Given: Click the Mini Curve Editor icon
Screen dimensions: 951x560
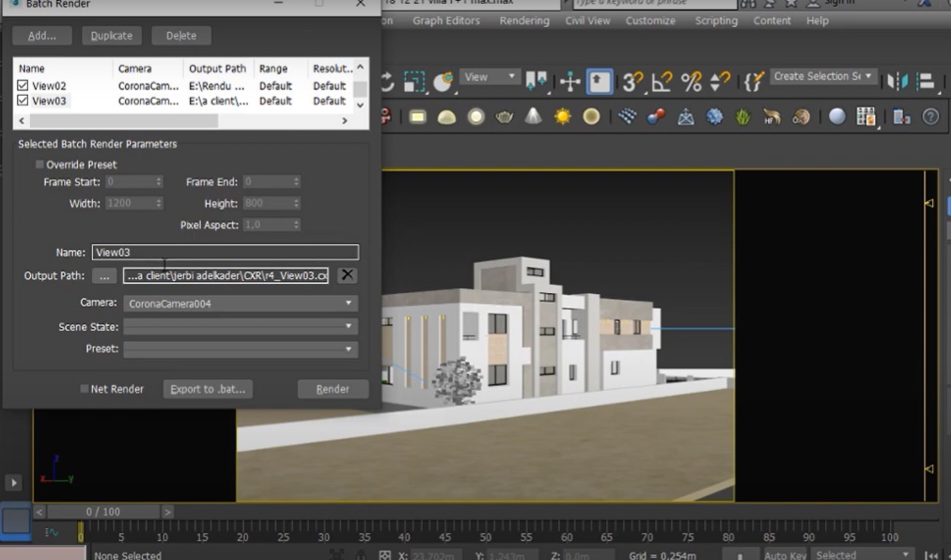Looking at the screenshot, I should pyautogui.click(x=52, y=533).
